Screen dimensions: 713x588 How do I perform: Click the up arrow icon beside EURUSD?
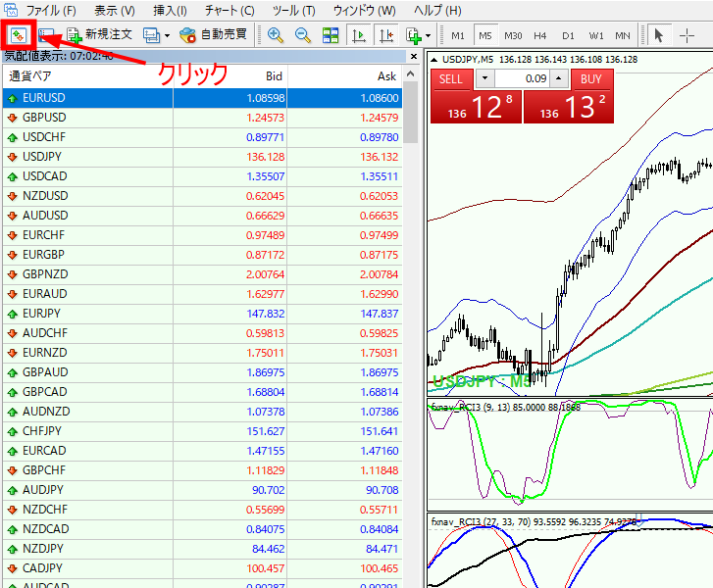tap(13, 98)
